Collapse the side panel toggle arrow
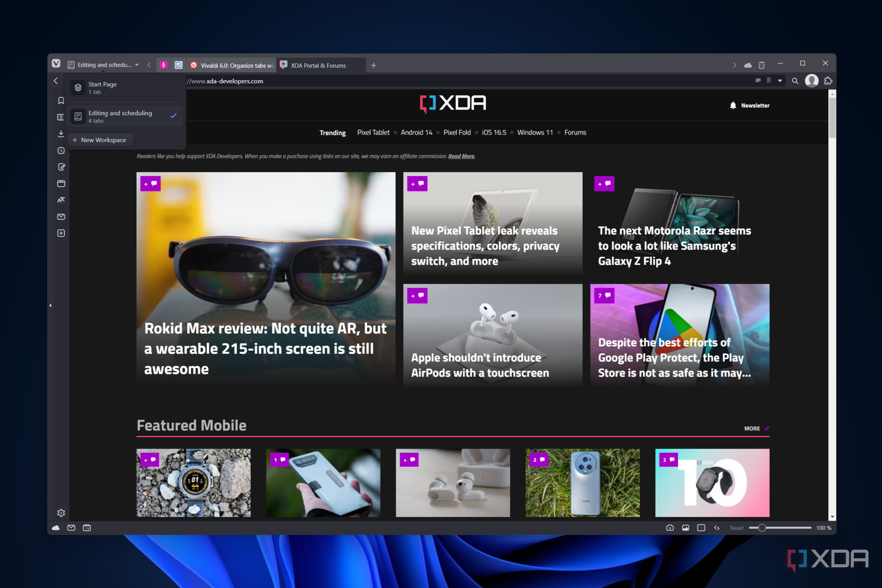 pyautogui.click(x=50, y=305)
